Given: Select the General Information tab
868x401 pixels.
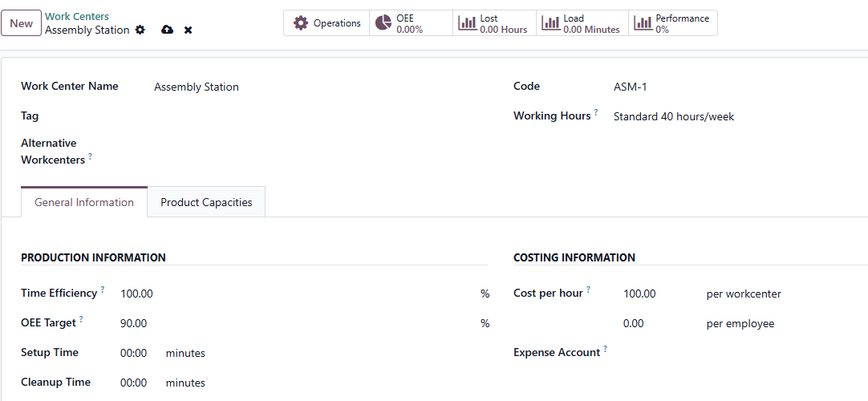Looking at the screenshot, I should tap(84, 202).
